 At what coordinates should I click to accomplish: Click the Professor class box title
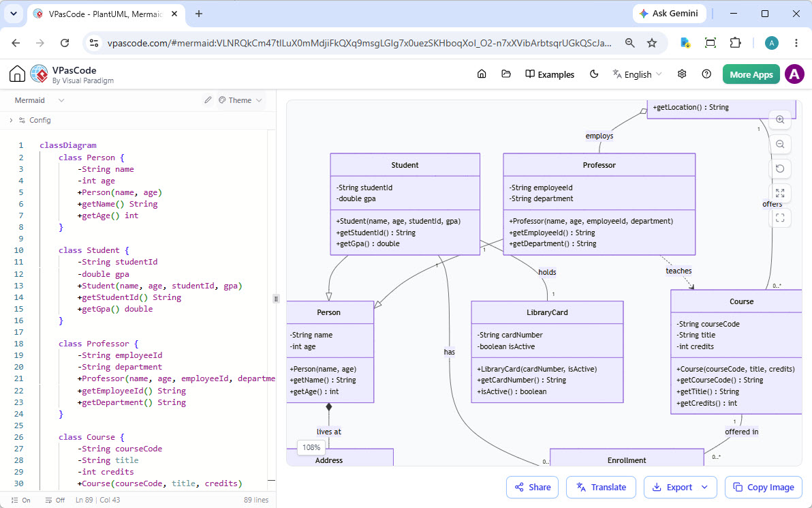point(599,165)
